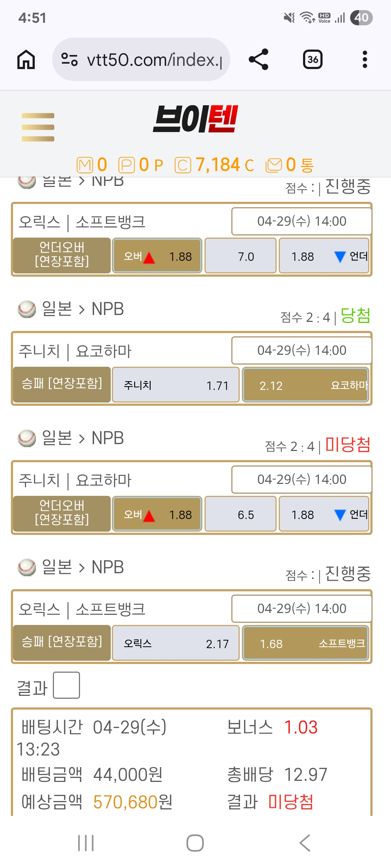Image resolution: width=391 pixels, height=868 pixels.
Task: Tap the browser home icon
Action: (x=26, y=60)
